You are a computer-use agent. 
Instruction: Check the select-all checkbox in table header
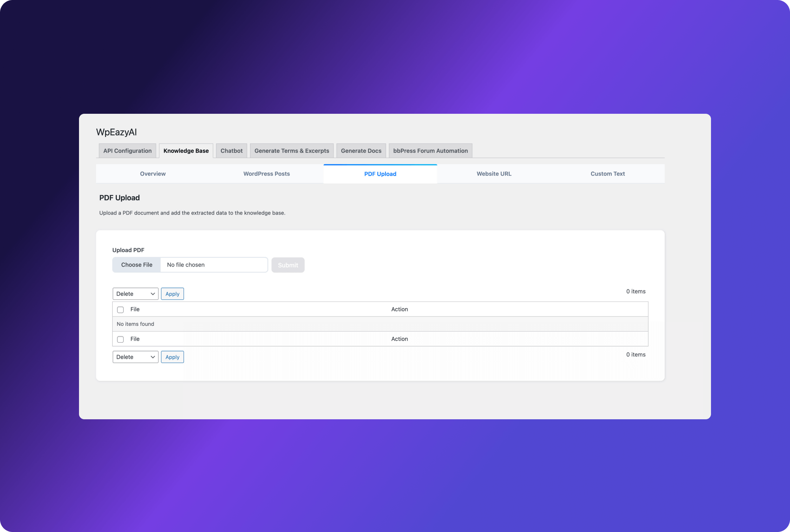tap(120, 310)
